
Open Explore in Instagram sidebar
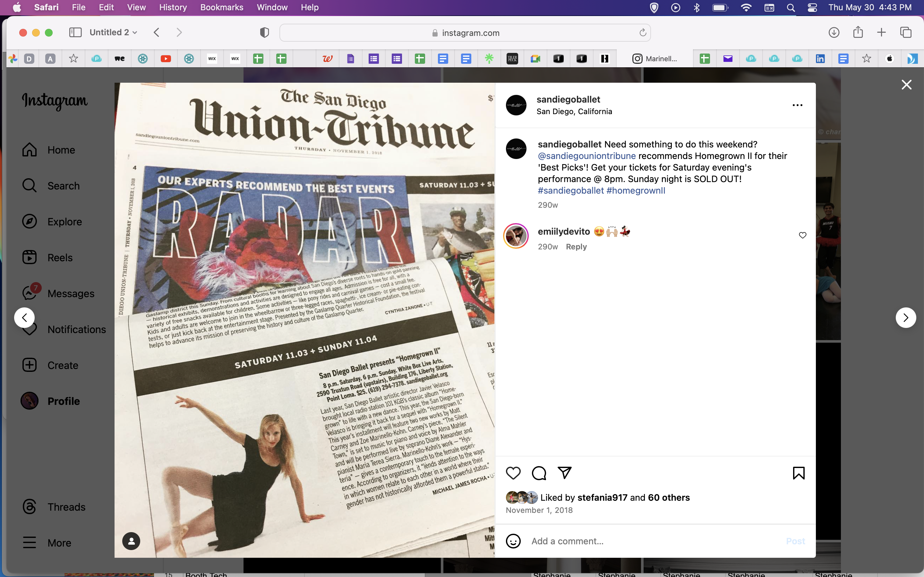point(64,222)
